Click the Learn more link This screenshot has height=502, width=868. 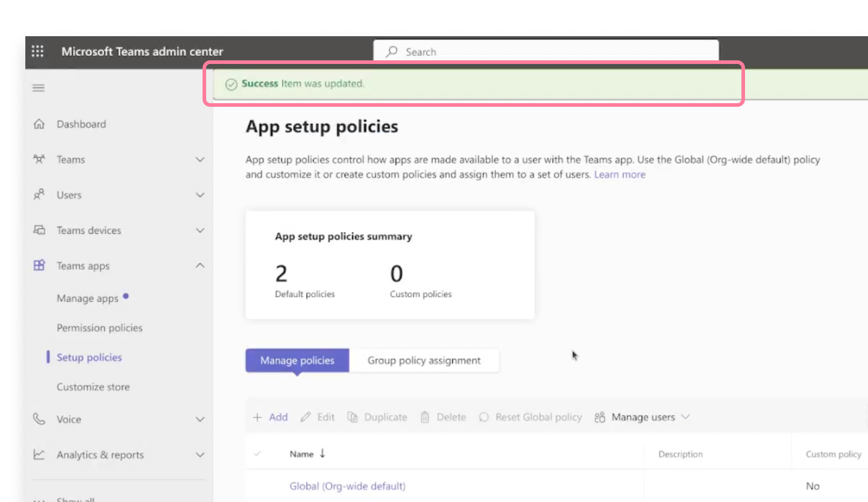pyautogui.click(x=620, y=174)
